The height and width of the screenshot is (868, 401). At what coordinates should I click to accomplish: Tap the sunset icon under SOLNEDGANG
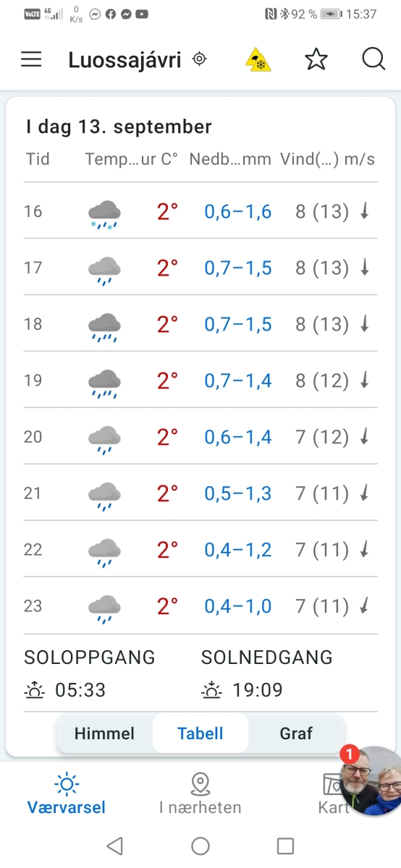click(x=211, y=690)
